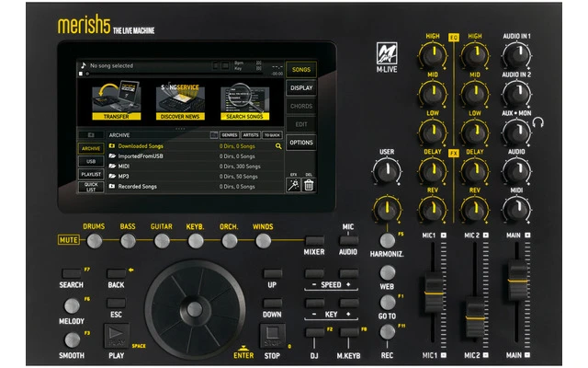The height and width of the screenshot is (368, 588).
Task: Toggle the HARMONIZ. round button
Action: [388, 240]
